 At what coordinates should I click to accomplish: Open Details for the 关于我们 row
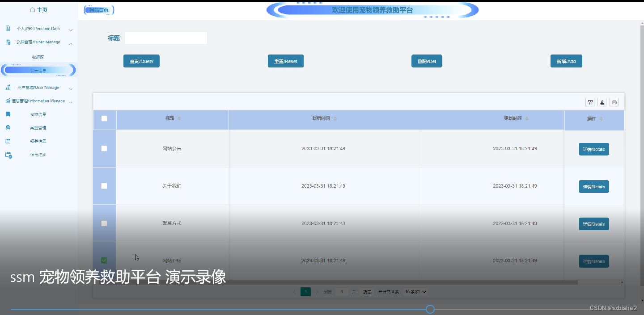pos(594,187)
